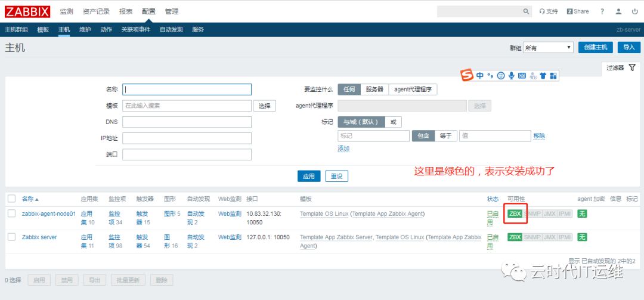Open the support (支持) link
Image resolution: width=644 pixels, height=300 pixels.
click(549, 11)
